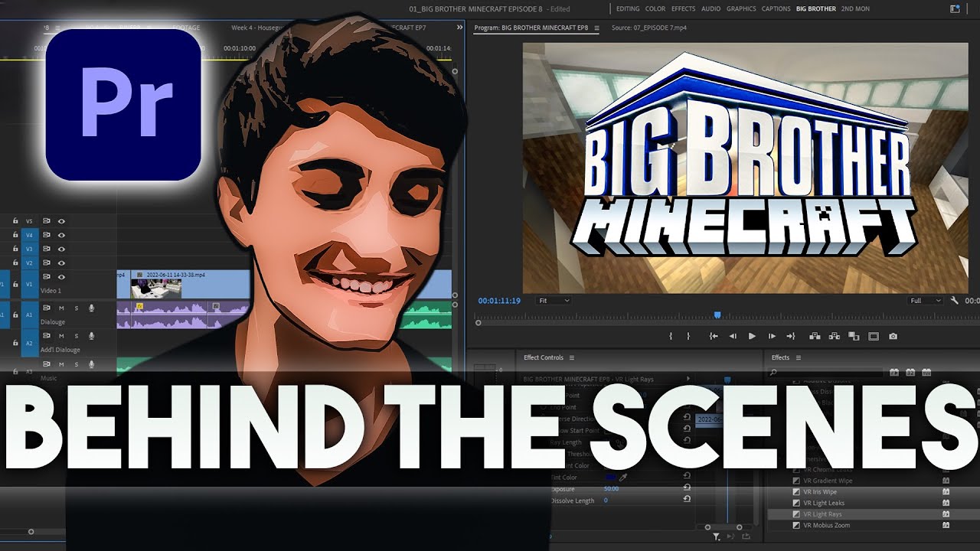This screenshot has width=980, height=551.
Task: Go to In point
Action: 714,336
